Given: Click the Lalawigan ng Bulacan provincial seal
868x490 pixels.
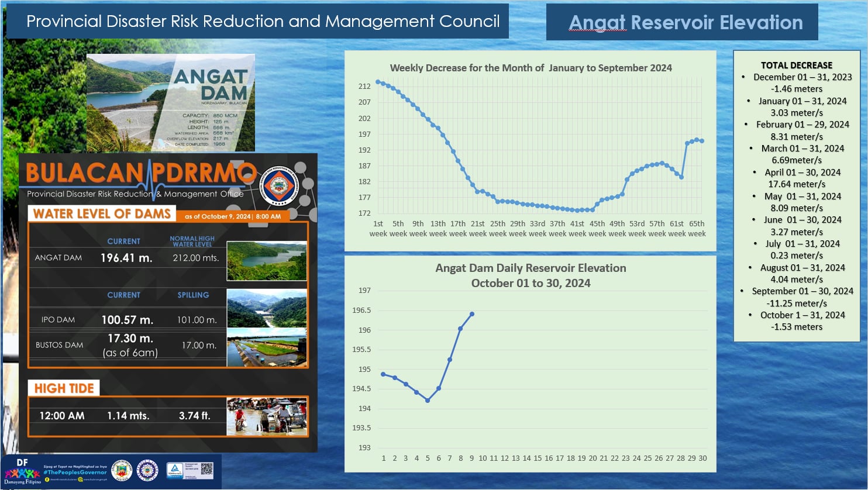Looking at the screenshot, I should click(122, 471).
